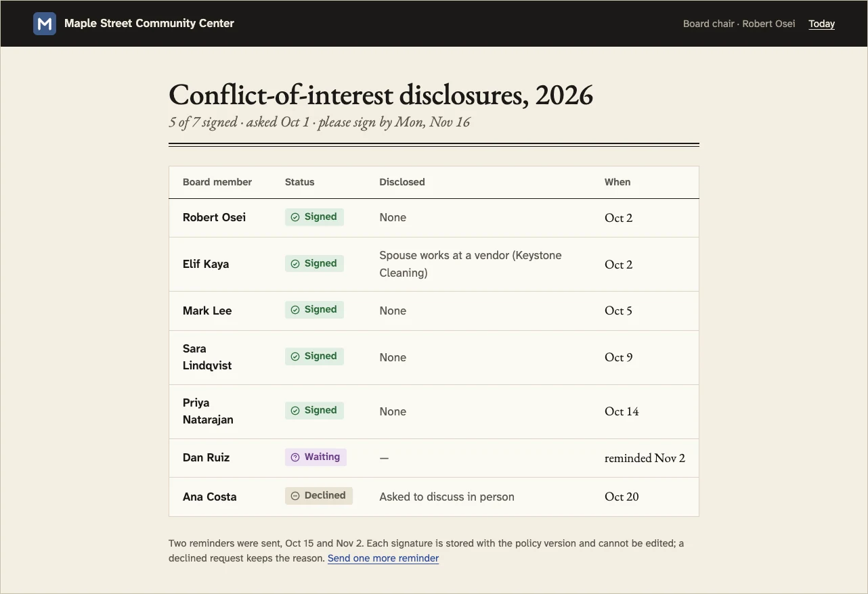This screenshot has height=594, width=868.
Task: Click the Disclosed column header
Action: (x=402, y=182)
